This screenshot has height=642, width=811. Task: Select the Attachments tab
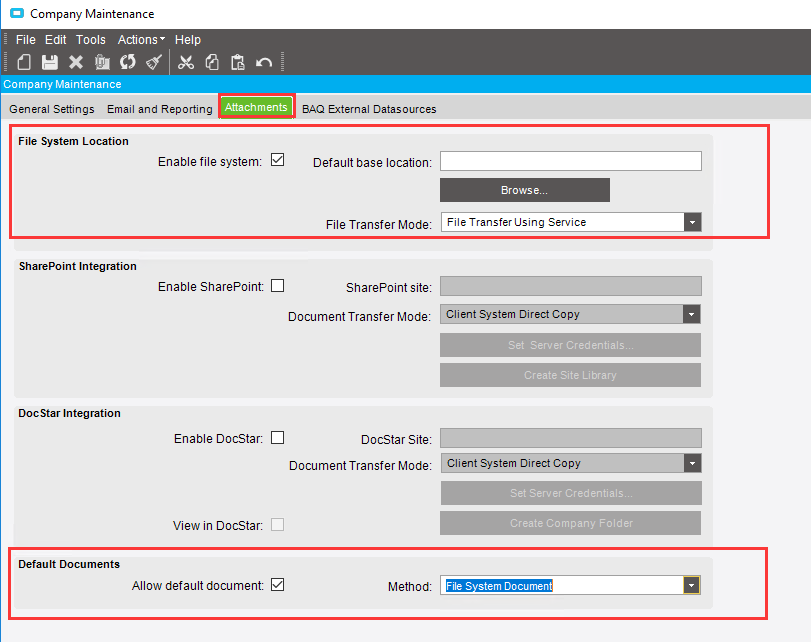256,107
